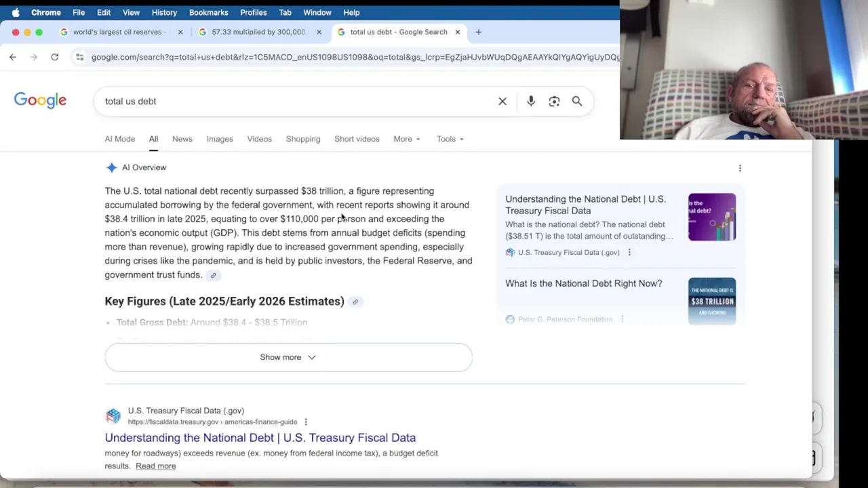Open a new browser tab
Screen dimensions: 868x488
point(478,32)
